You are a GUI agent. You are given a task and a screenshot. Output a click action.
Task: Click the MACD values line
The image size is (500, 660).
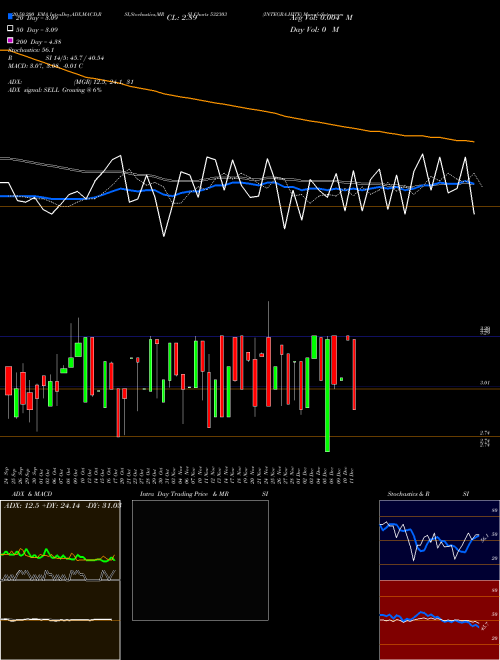point(45,66)
